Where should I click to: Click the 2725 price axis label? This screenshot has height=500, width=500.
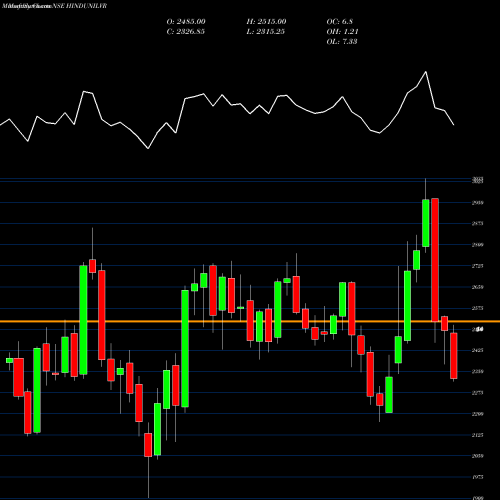(478, 266)
